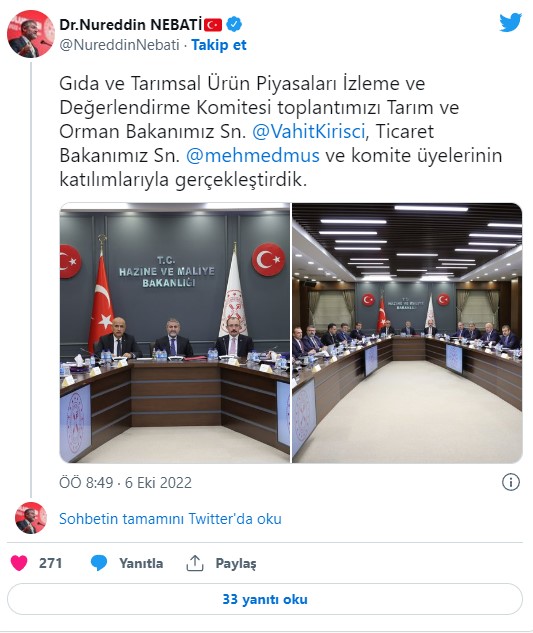Screen dimensions: 533x633
Task: Open Dr.Nureddin NEBATİ display name
Action: 130,25
